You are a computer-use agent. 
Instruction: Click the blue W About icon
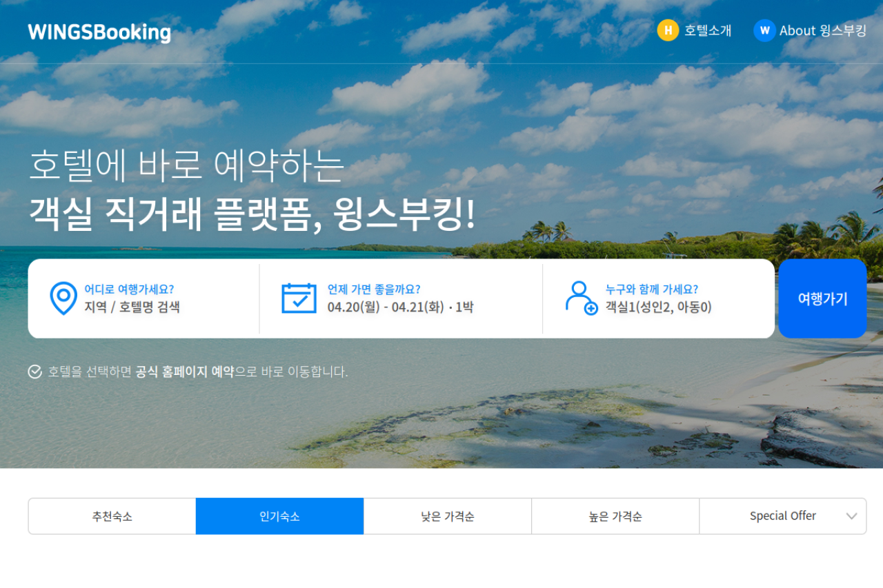(x=764, y=30)
